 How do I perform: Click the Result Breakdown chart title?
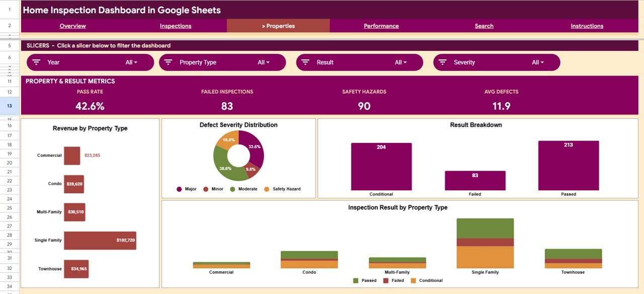(476, 125)
